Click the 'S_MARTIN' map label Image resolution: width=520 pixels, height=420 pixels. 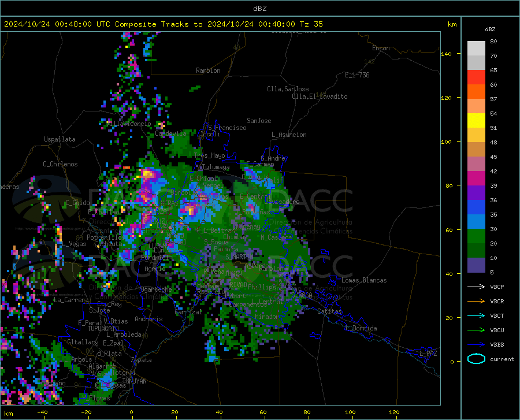click(x=239, y=257)
